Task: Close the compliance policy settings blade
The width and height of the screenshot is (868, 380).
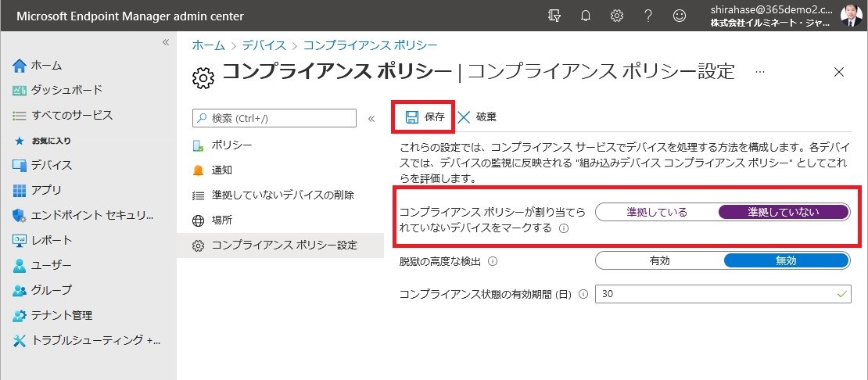Action: point(838,72)
